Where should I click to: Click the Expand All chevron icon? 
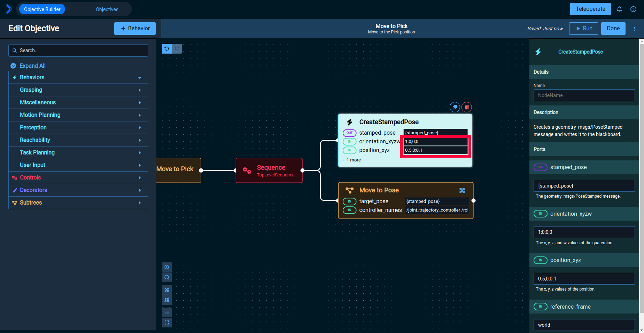click(13, 66)
